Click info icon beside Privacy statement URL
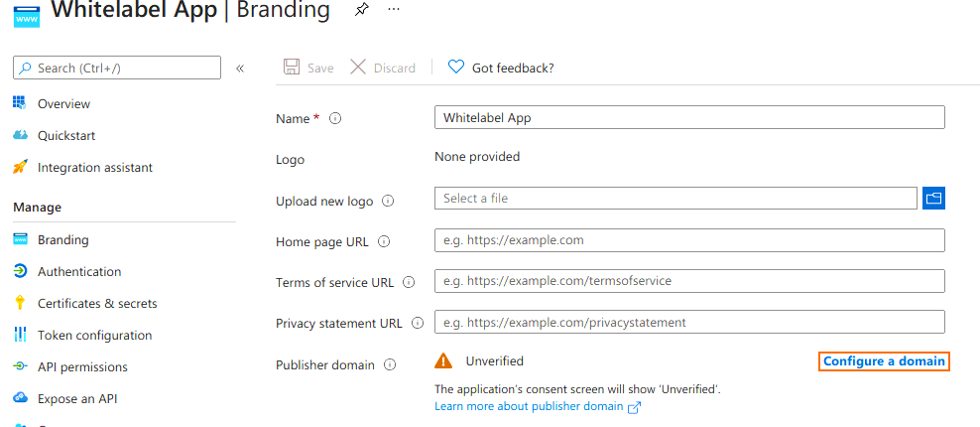 (x=417, y=324)
